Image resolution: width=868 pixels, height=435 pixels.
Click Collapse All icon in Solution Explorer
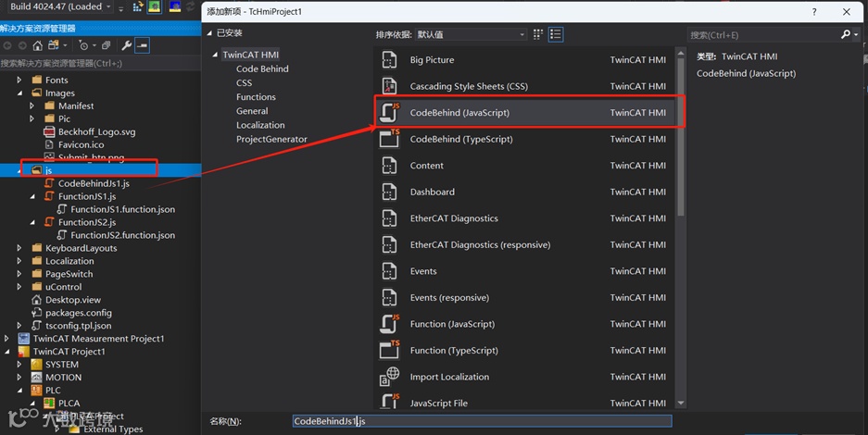107,45
